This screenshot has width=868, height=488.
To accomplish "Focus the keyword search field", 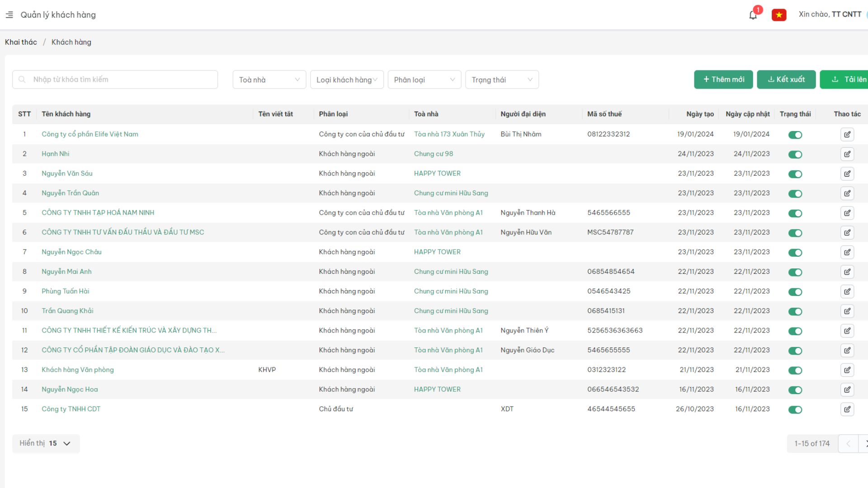I will point(115,80).
